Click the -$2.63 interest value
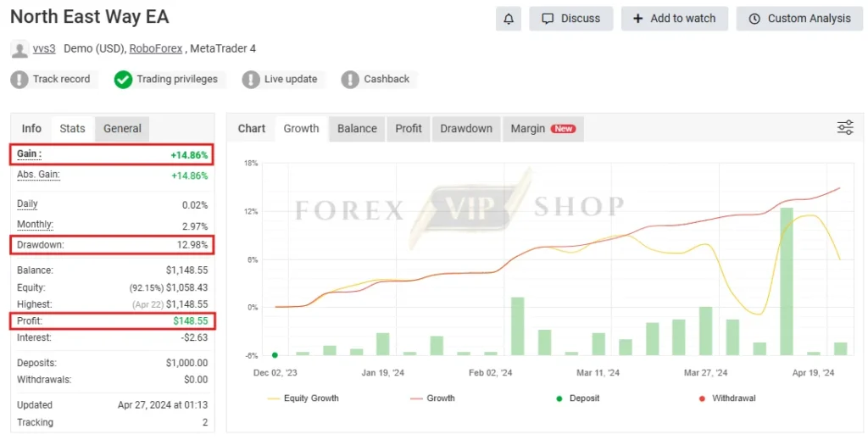Screen dimensions: 868x440 pyautogui.click(x=194, y=337)
